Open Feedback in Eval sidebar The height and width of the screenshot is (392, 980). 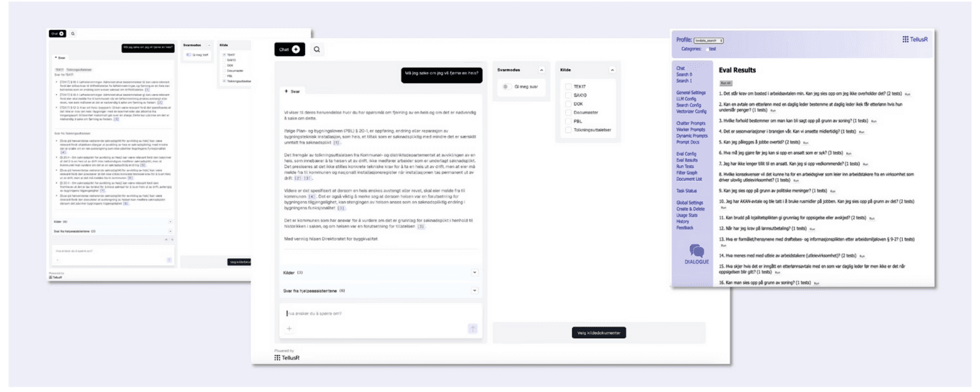tap(685, 227)
